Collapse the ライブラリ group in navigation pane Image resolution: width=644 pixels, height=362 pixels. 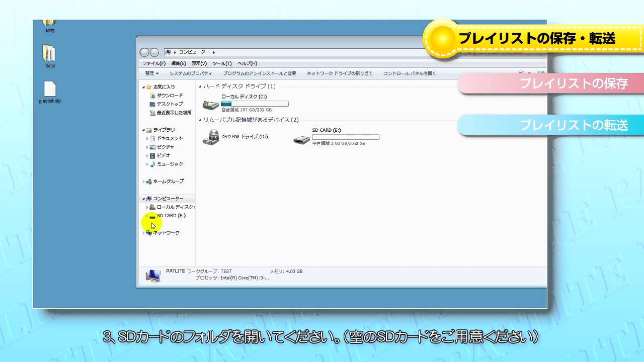pyautogui.click(x=143, y=130)
